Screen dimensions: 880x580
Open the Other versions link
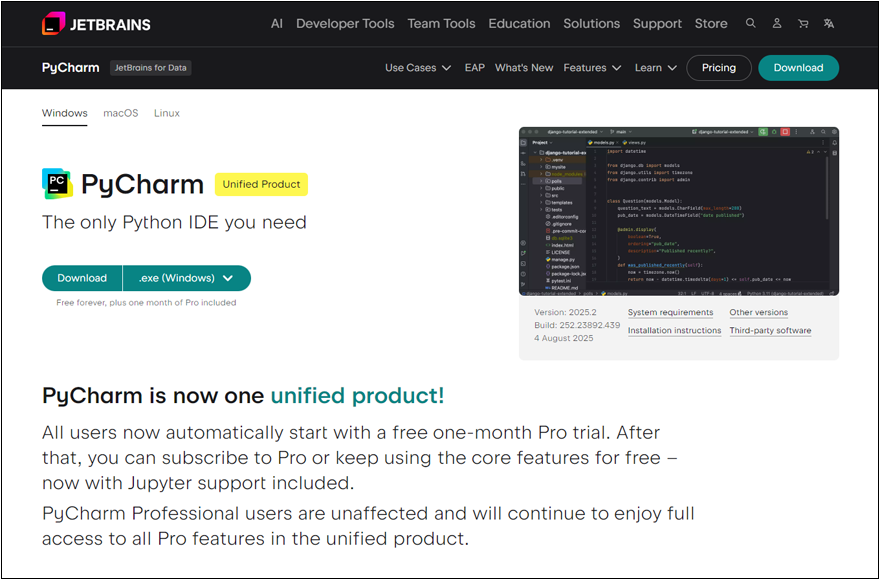[759, 312]
